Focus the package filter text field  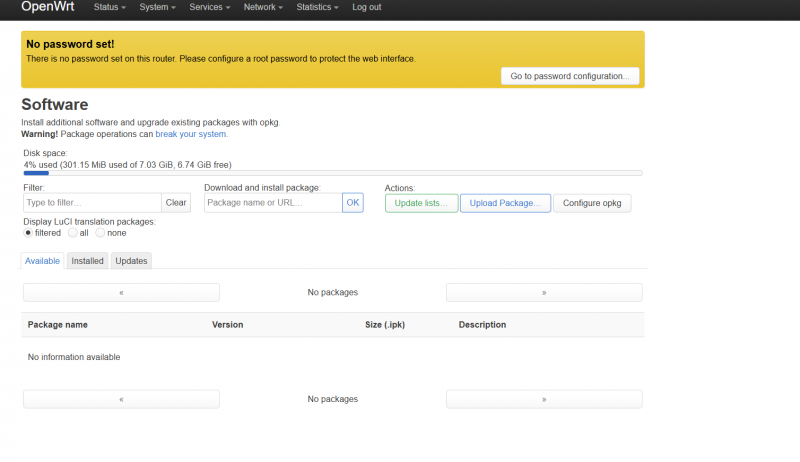tap(92, 203)
